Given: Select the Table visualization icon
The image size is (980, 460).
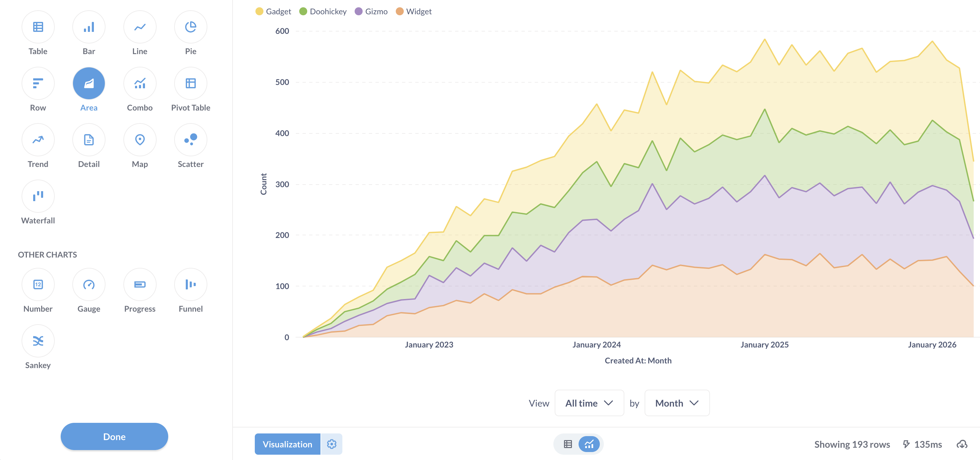Looking at the screenshot, I should pos(38,27).
